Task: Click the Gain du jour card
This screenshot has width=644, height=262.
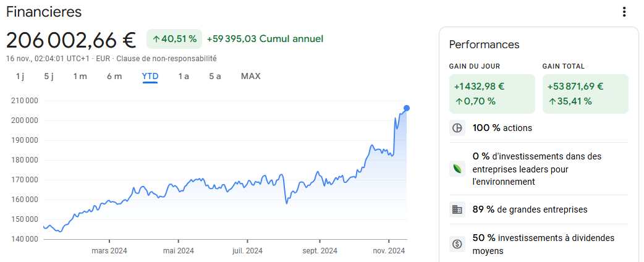Action: pos(492,94)
